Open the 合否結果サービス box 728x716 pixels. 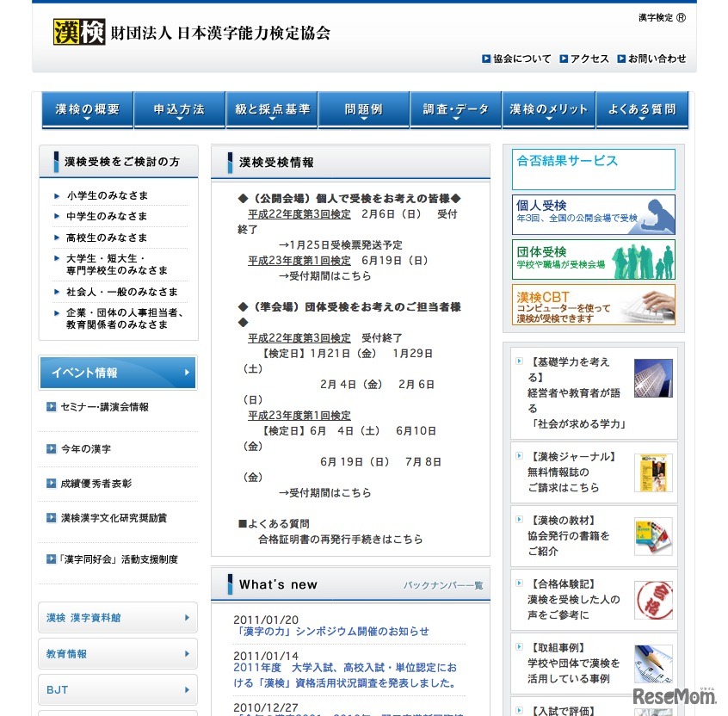593,170
